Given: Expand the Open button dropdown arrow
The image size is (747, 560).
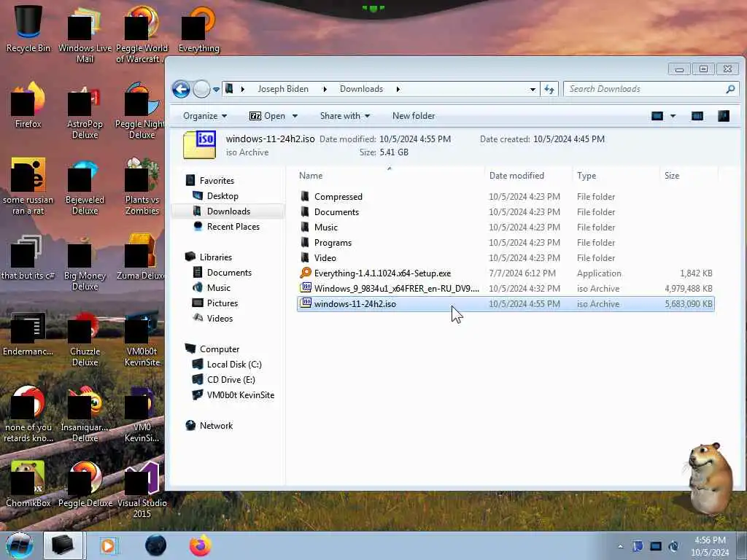Looking at the screenshot, I should pyautogui.click(x=295, y=116).
